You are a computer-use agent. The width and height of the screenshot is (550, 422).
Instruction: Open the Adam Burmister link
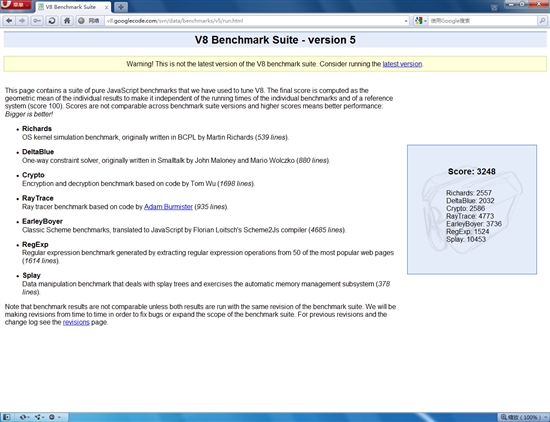168,207
